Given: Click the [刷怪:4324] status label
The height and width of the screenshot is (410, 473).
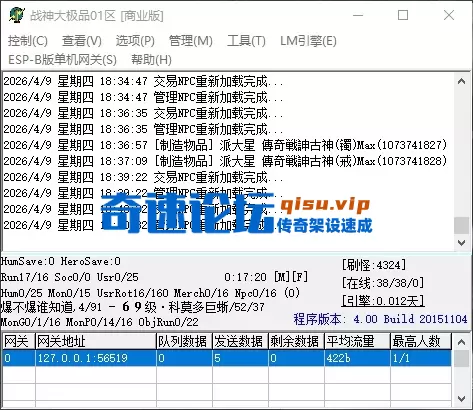Looking at the screenshot, I should pos(374,265).
